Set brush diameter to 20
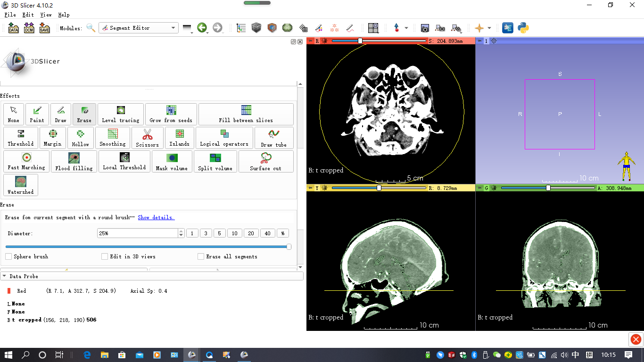This screenshot has width=644, height=362. (x=251, y=233)
